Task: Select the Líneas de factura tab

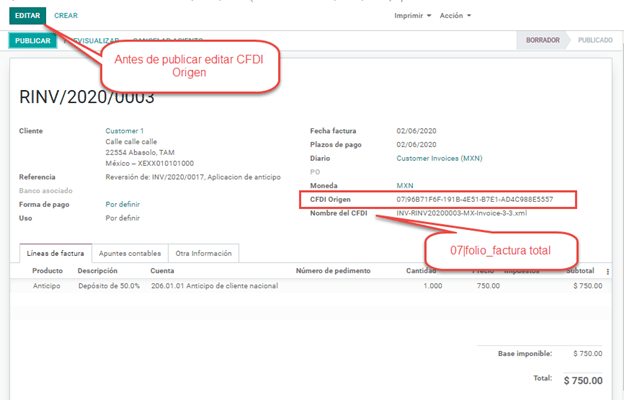Action: (55, 253)
